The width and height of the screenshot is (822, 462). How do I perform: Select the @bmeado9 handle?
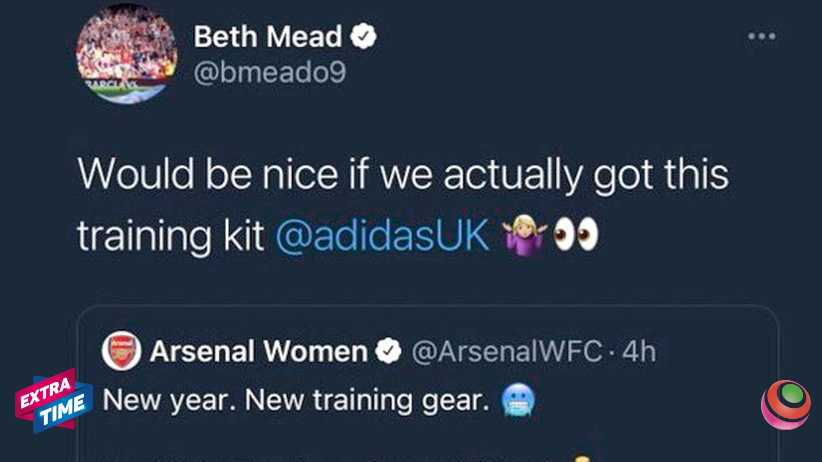(270, 74)
